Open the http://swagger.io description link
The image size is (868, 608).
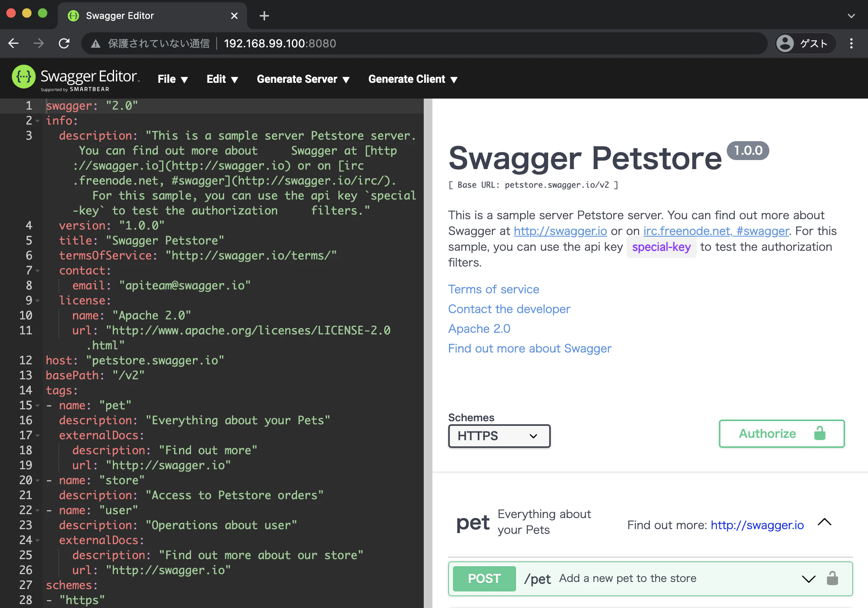(x=560, y=231)
